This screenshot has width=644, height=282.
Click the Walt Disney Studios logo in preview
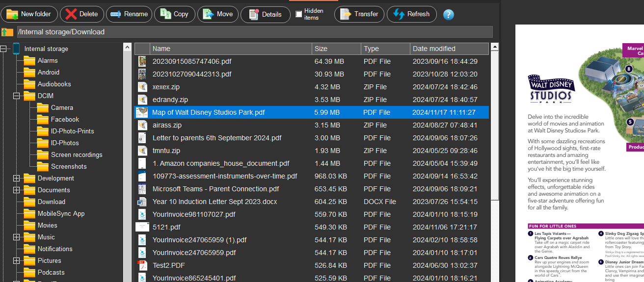(x=550, y=89)
